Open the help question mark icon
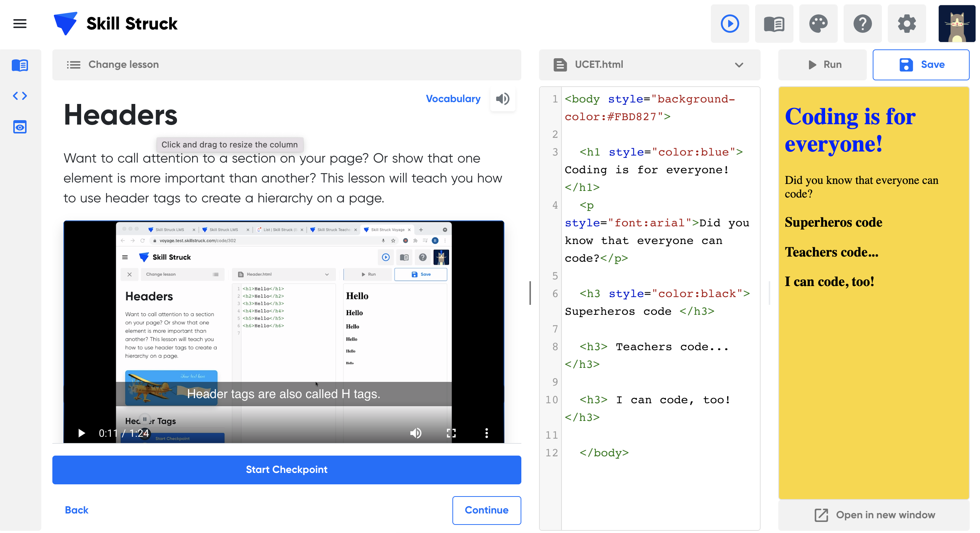The height and width of the screenshot is (533, 980). [x=862, y=24]
